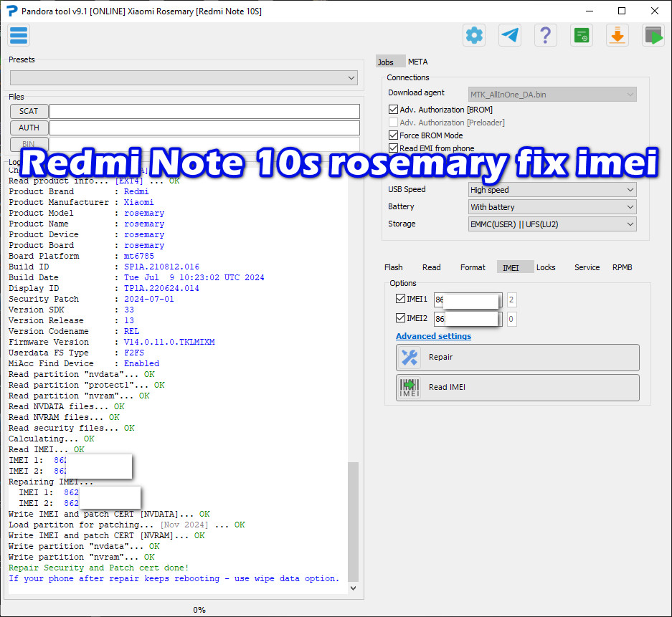
Task: Click the BIN file button
Action: pyautogui.click(x=29, y=144)
